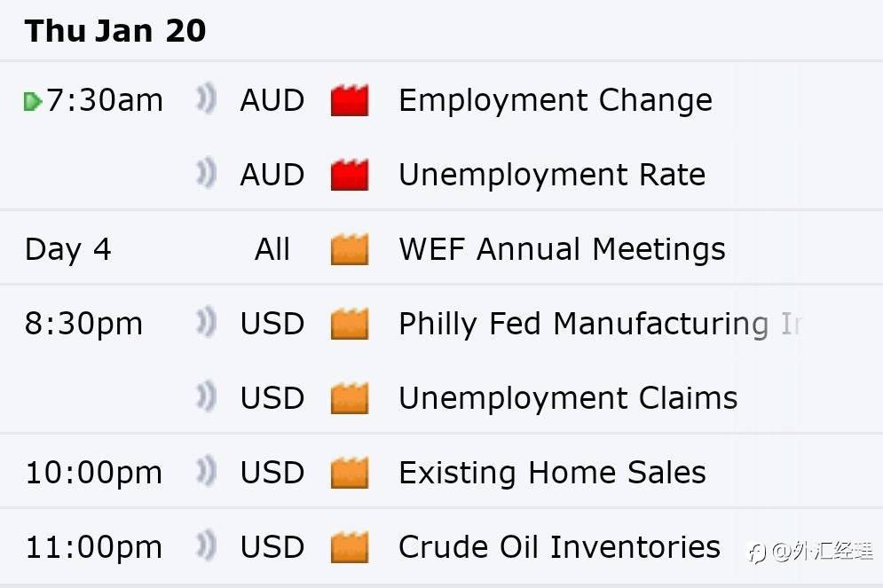This screenshot has height=588, width=883.
Task: Click the red impact icon beside Employment Change
Action: click(x=350, y=100)
